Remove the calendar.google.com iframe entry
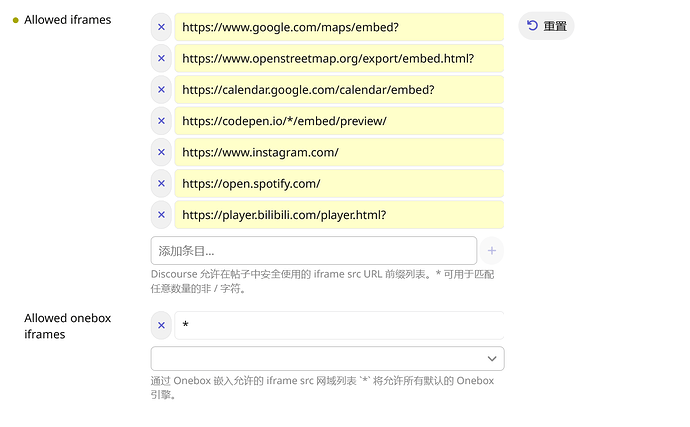Screen dimensions: 690x427 tap(161, 89)
